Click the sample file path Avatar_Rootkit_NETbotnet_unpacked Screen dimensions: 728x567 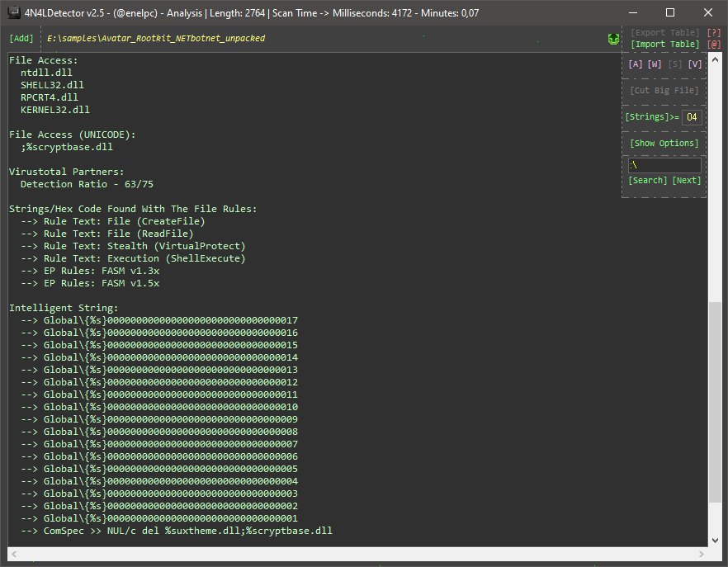[156, 38]
